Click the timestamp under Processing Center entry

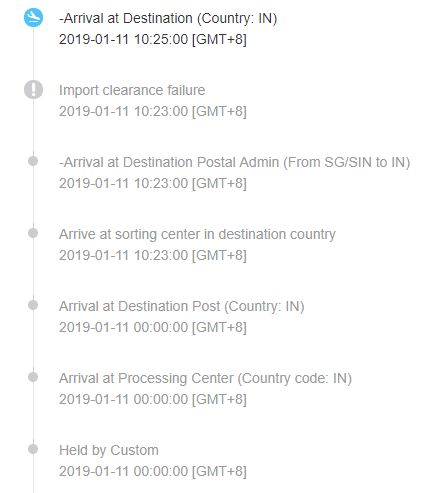pos(153,399)
